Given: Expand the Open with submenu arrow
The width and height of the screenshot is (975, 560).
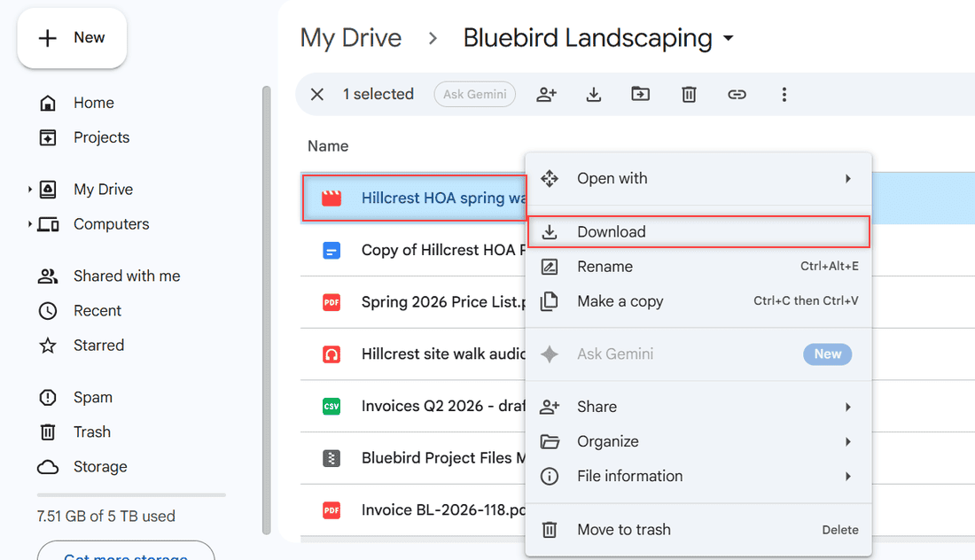Looking at the screenshot, I should pyautogui.click(x=847, y=179).
